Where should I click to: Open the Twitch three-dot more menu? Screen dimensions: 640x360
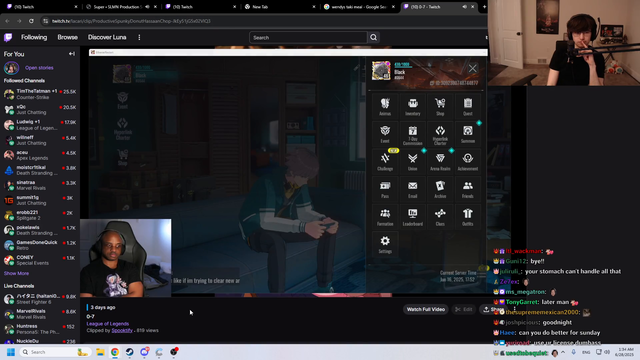[x=139, y=37]
